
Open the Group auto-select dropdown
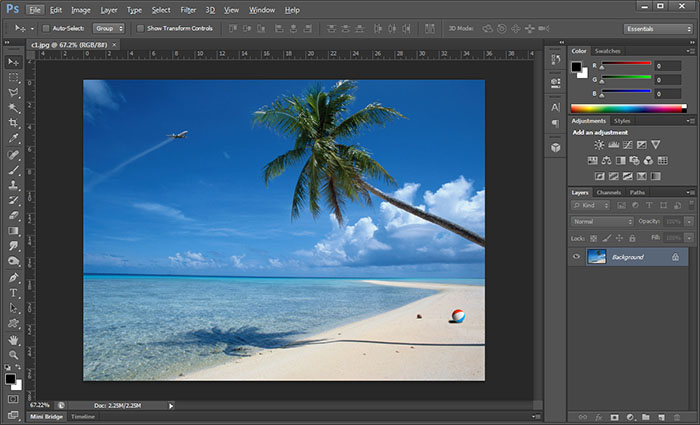[108, 29]
